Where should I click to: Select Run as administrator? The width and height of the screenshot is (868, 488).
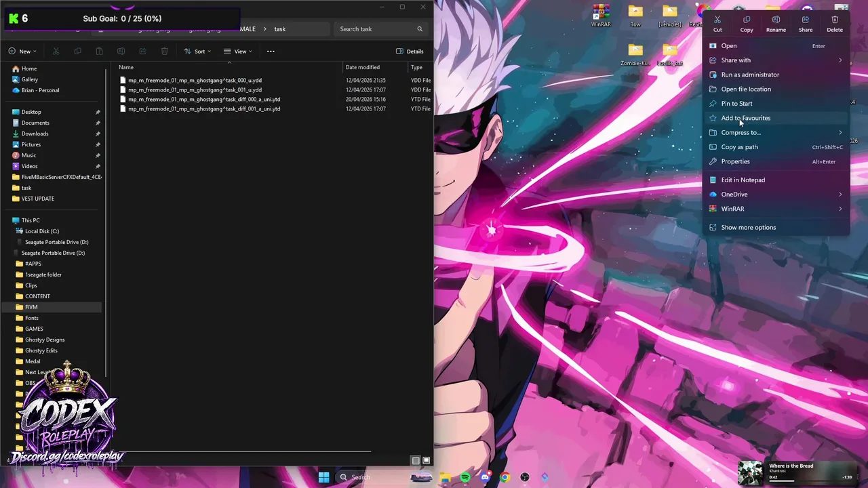point(776,75)
